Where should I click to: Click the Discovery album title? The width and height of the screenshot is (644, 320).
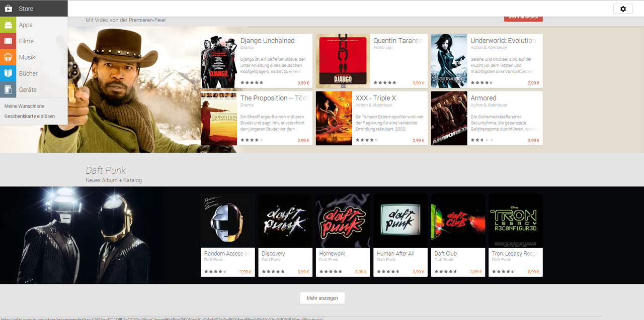point(273,254)
